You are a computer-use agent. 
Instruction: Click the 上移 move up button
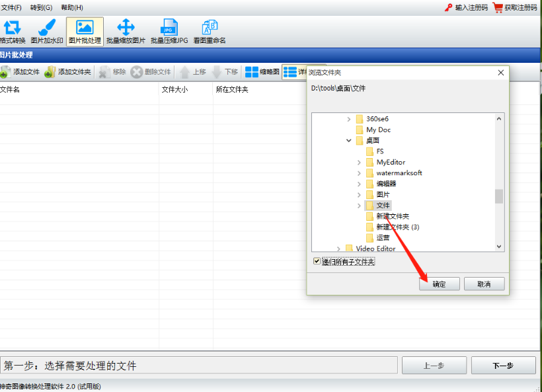(193, 72)
